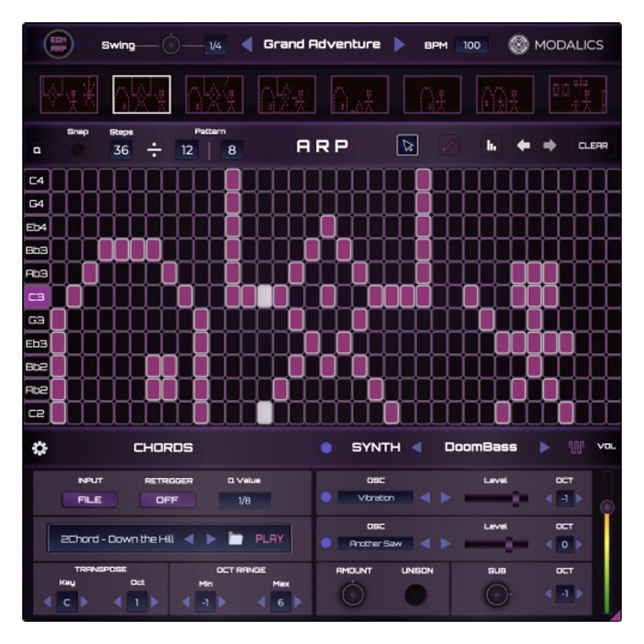This screenshot has width=644, height=644.
Task: Toggle the Q button left of Snap
Action: (x=37, y=150)
